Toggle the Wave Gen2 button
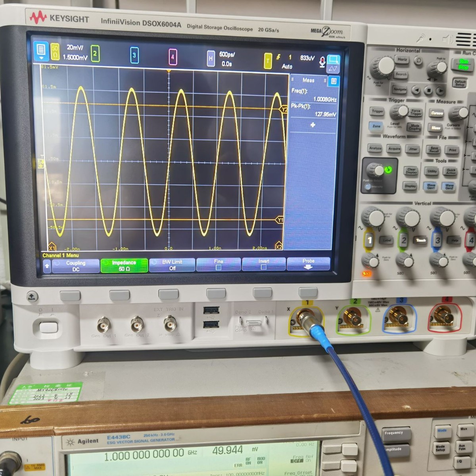Image resolution: width=476 pixels, height=476 pixels. [449, 186]
